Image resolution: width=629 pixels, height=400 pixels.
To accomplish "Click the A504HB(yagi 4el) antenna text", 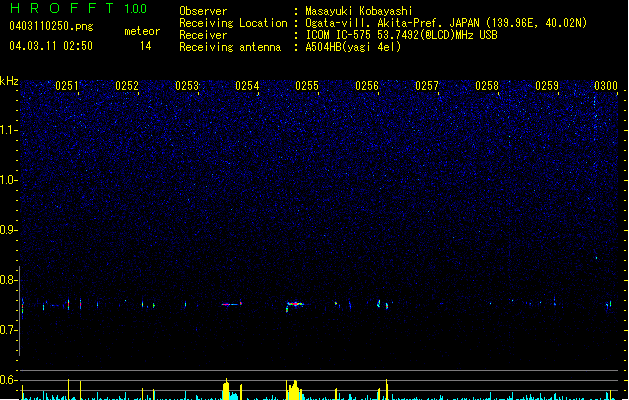I will click(x=353, y=47).
